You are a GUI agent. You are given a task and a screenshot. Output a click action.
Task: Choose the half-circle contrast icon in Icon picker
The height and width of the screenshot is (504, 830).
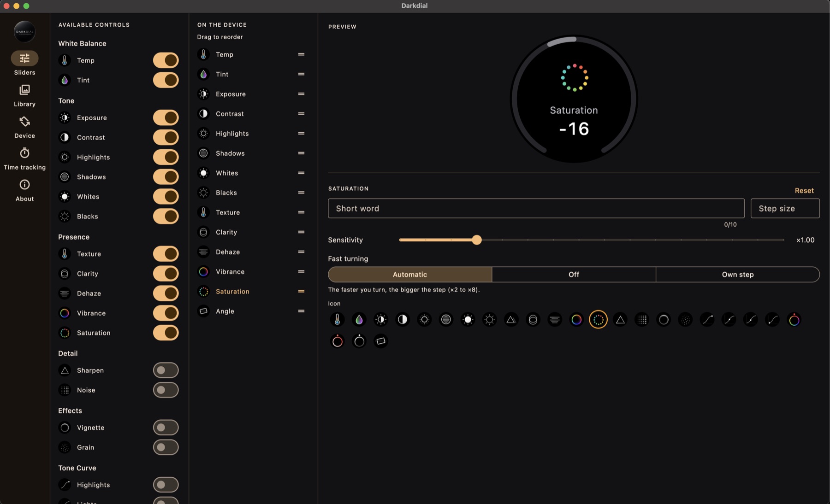pyautogui.click(x=403, y=319)
